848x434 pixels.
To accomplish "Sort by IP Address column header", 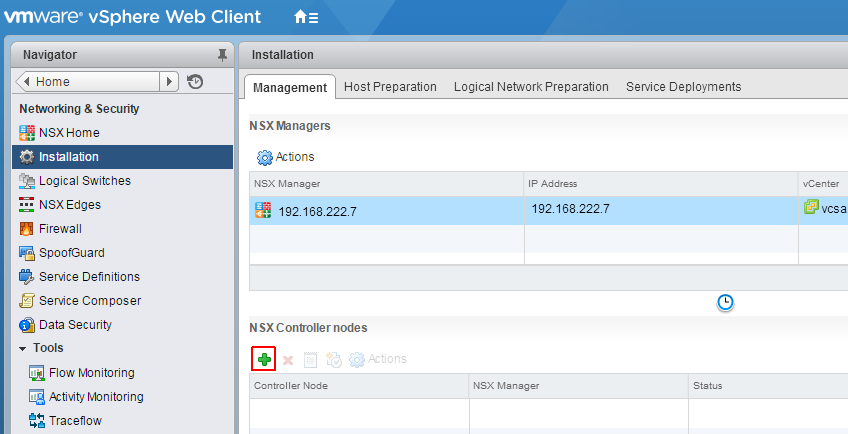I will pyautogui.click(x=661, y=184).
